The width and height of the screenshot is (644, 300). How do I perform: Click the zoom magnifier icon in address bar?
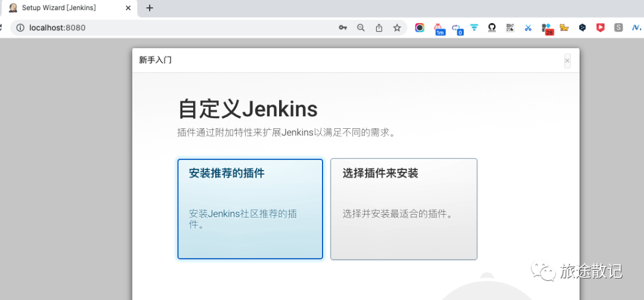361,27
